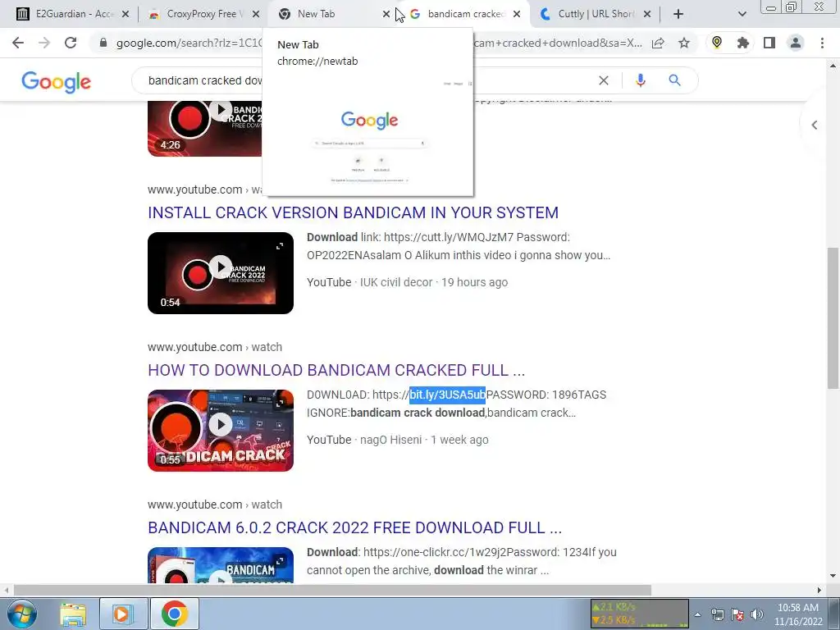This screenshot has width=840, height=630.
Task: Share this page via share icon
Action: click(x=658, y=43)
